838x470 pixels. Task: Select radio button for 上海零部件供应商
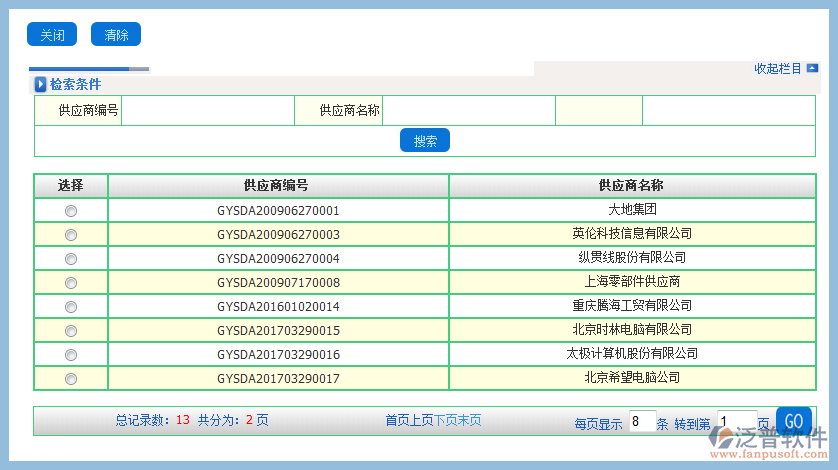pos(71,283)
